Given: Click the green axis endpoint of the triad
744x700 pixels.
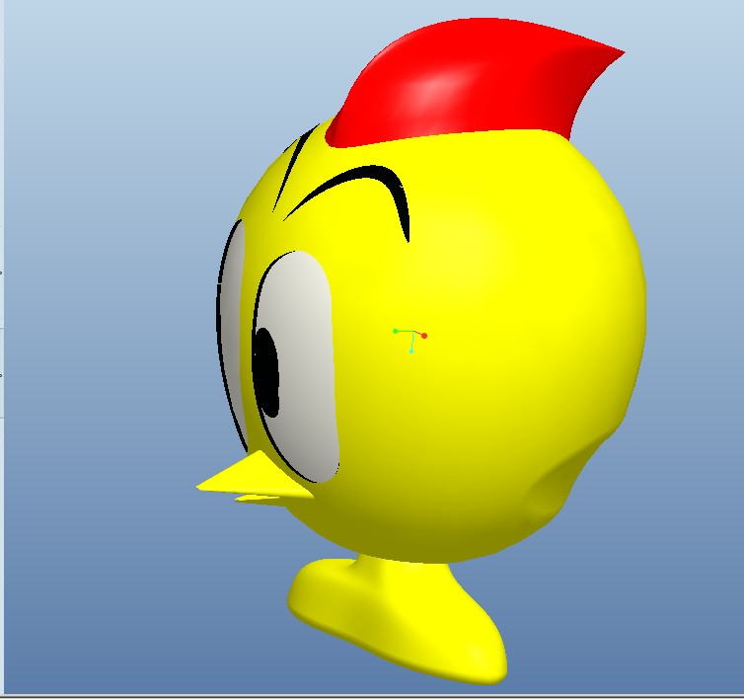Looking at the screenshot, I should (x=396, y=331).
